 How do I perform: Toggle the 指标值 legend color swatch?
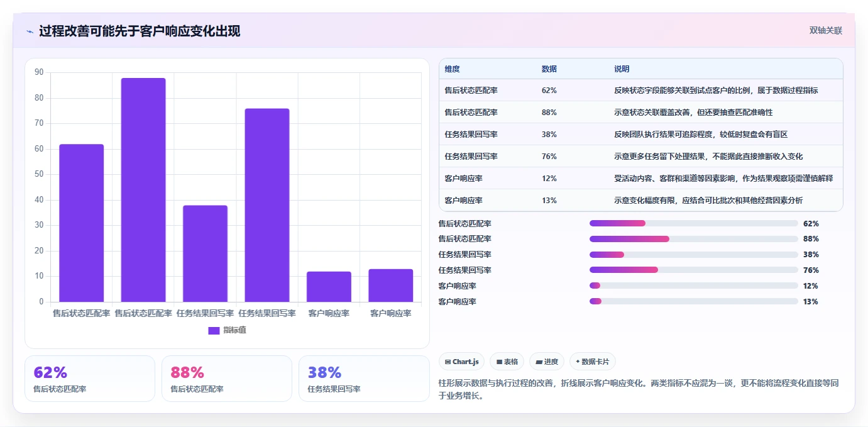[214, 330]
